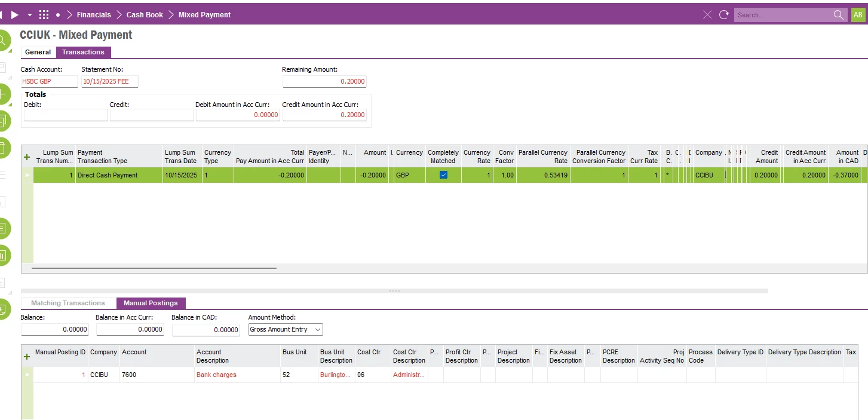Click the Bank charges account description cell
868x420 pixels.
[x=216, y=375]
